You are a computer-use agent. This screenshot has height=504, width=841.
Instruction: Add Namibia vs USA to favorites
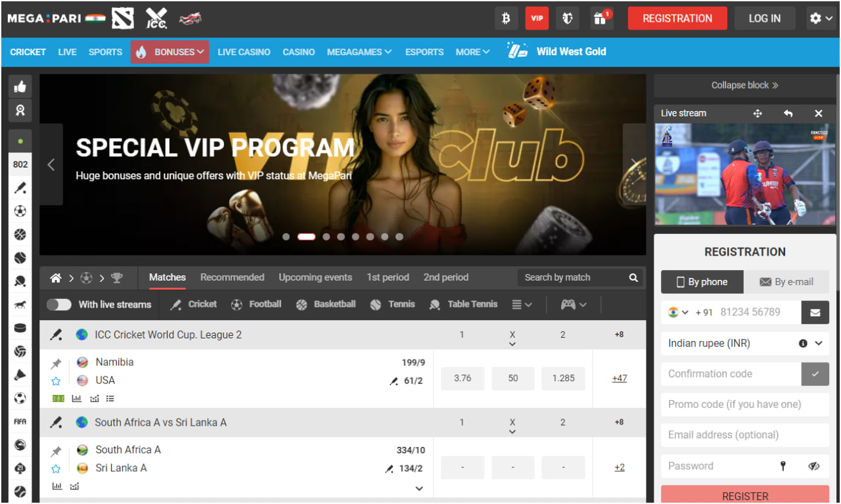pos(57,381)
